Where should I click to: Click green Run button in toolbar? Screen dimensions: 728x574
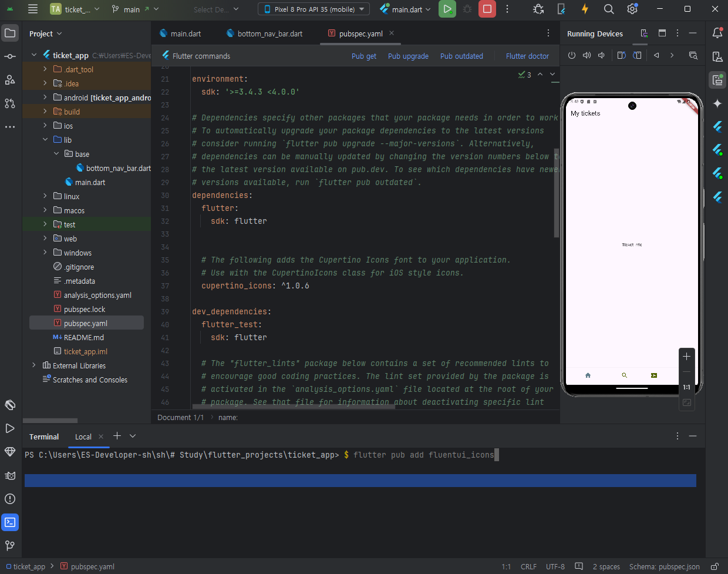[447, 9]
